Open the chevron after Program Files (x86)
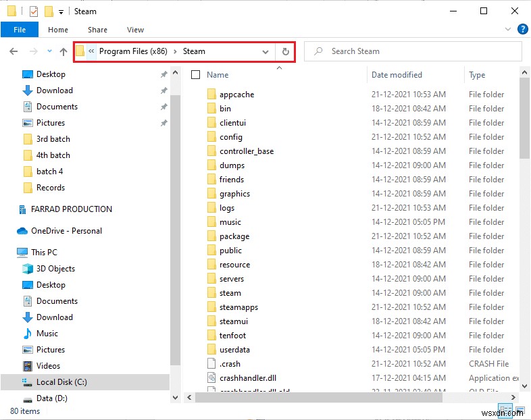 (x=175, y=51)
